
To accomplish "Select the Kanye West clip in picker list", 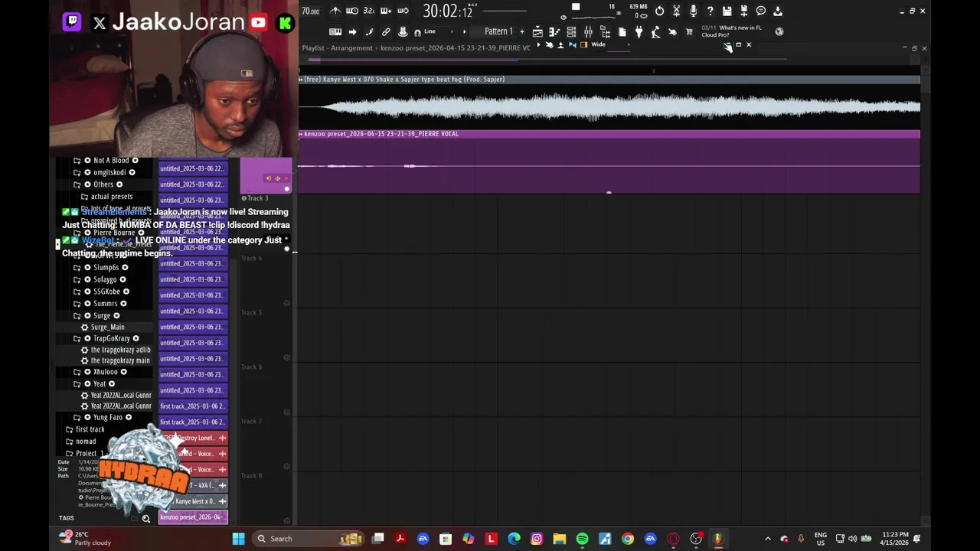I will [x=193, y=501].
